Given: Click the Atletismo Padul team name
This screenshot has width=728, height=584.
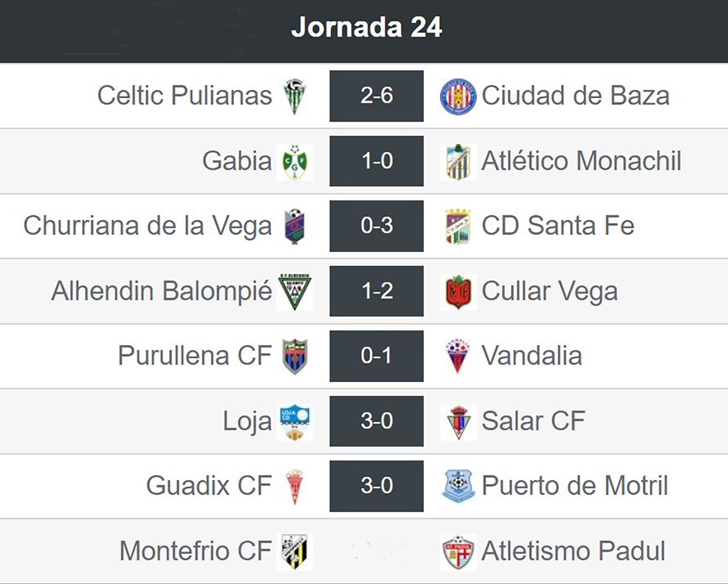Looking at the screenshot, I should click(573, 551).
